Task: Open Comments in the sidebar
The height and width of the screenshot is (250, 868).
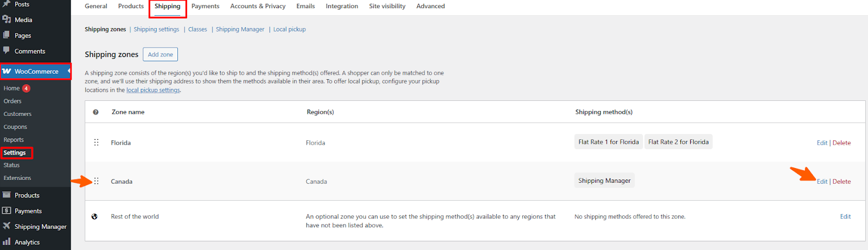Action: coord(29,51)
